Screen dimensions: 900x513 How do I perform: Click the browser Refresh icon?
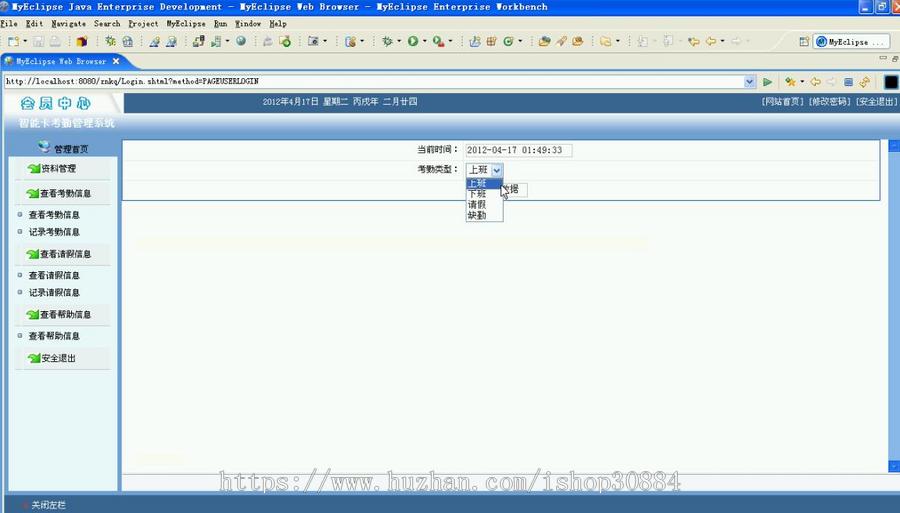click(865, 82)
